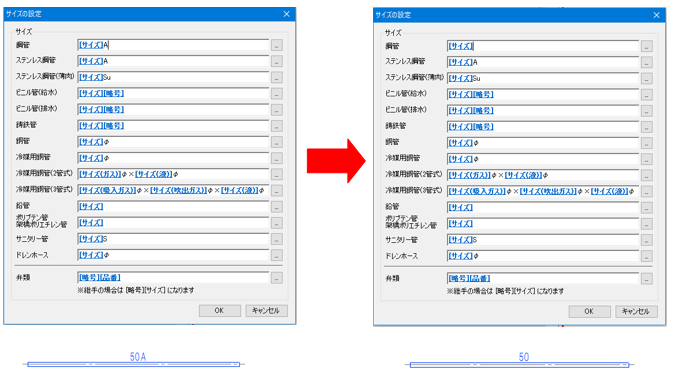Open the browse button for 鉛管 in left dialog
Screen dimensions: 674x376
(x=277, y=207)
